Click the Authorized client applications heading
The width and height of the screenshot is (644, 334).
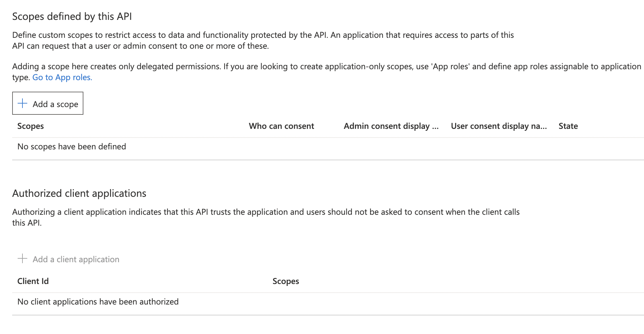click(79, 194)
